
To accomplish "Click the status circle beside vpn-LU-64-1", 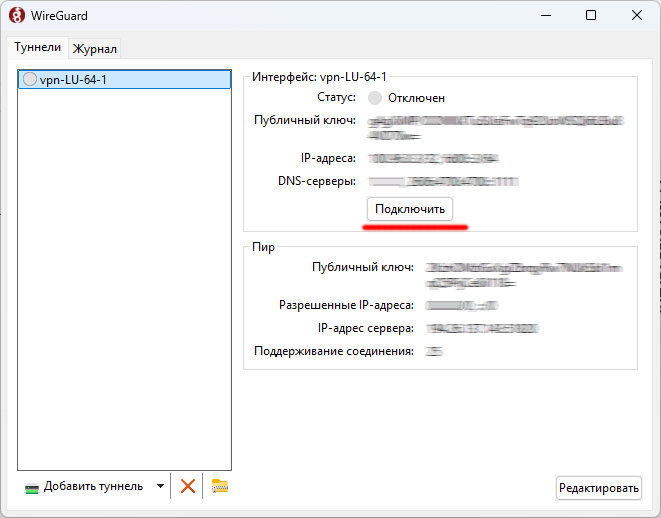I will (x=29, y=80).
